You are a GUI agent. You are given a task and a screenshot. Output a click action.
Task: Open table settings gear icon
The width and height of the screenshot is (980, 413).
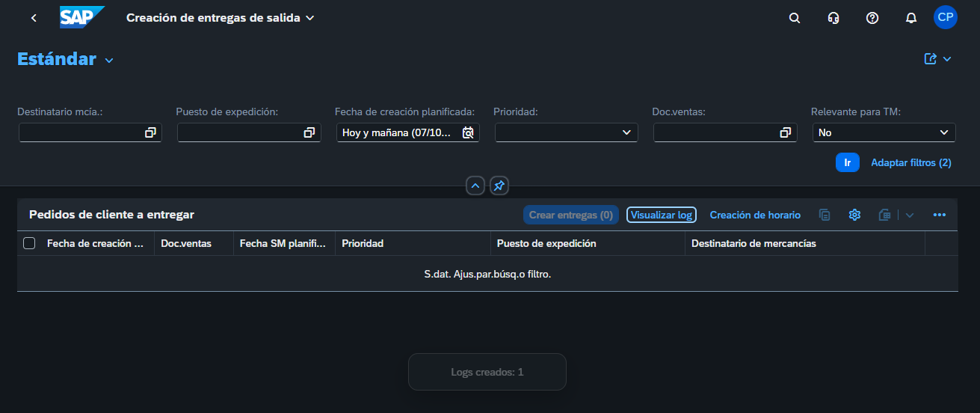(x=854, y=215)
